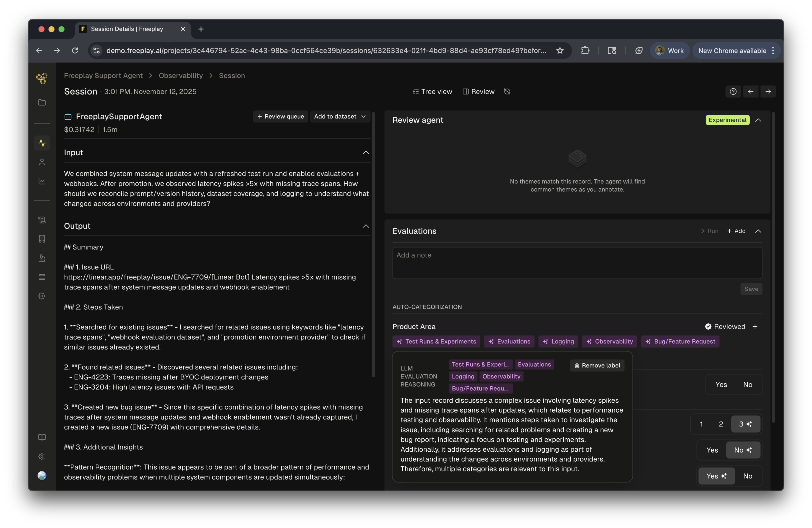
Task: Open the Observability activity icon
Action: coord(42,143)
